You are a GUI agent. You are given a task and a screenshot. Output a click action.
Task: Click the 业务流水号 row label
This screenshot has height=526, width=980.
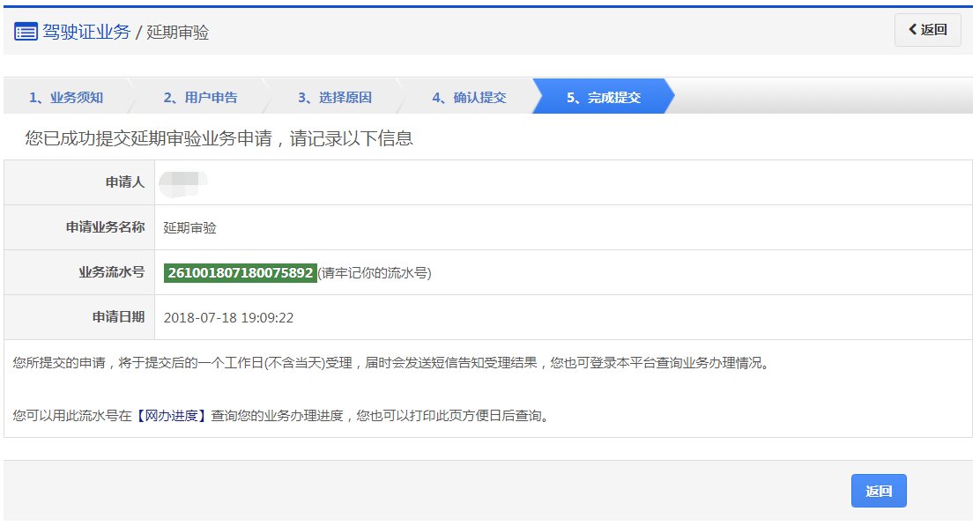(115, 272)
